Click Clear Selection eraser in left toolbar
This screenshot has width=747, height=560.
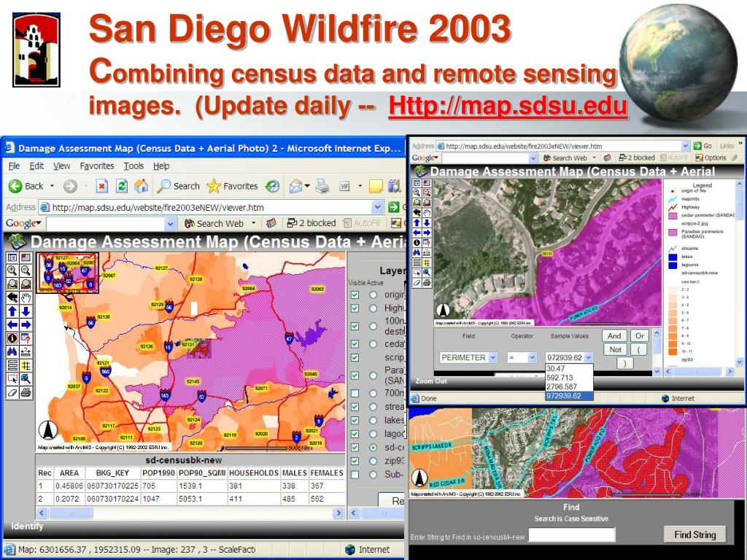(12, 392)
